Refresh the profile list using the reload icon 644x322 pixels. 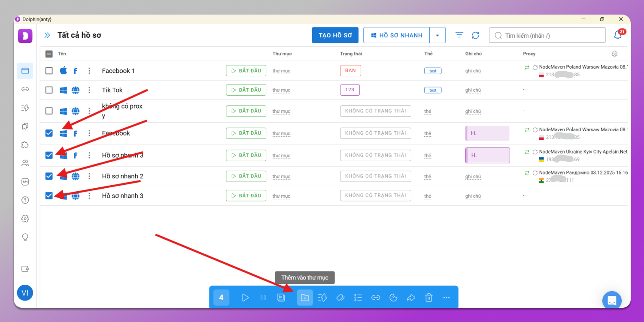tap(475, 35)
